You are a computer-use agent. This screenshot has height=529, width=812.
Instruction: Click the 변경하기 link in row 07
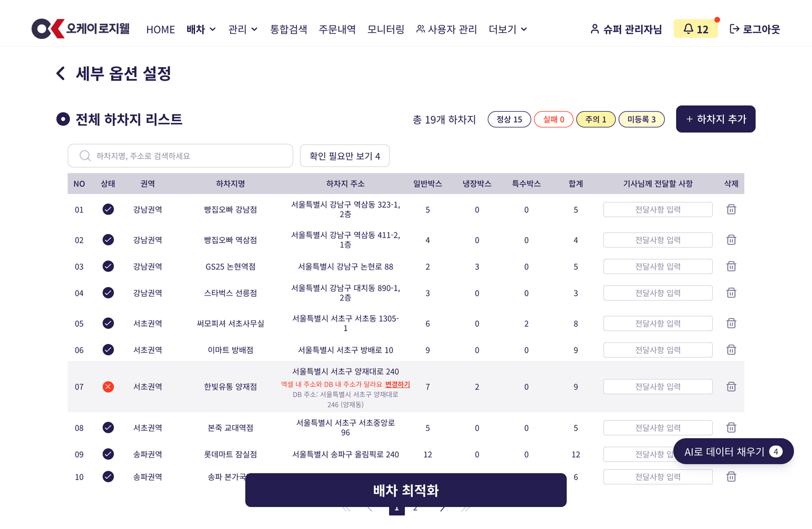[x=398, y=384]
